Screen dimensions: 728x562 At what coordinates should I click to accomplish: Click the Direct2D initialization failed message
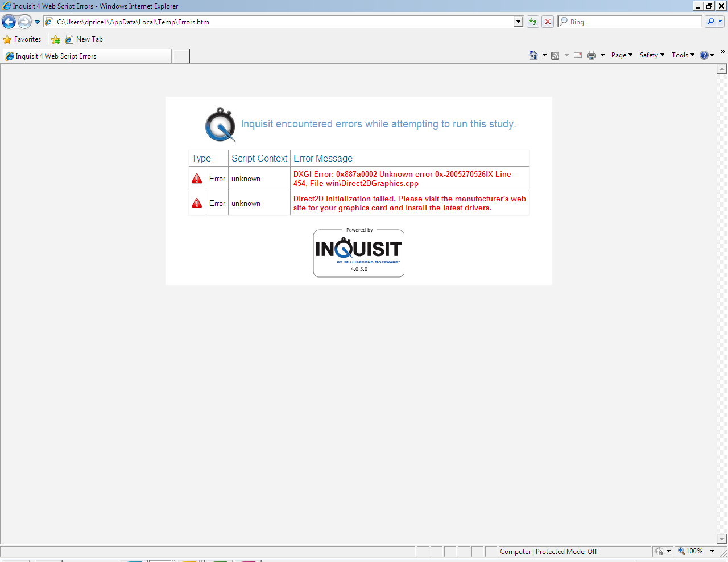click(x=409, y=203)
